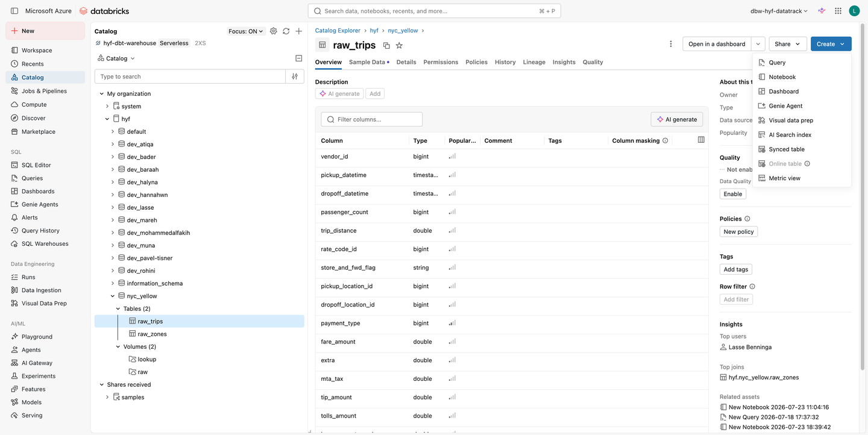This screenshot has width=868, height=435.
Task: Copy the raw_trips table name
Action: [386, 45]
